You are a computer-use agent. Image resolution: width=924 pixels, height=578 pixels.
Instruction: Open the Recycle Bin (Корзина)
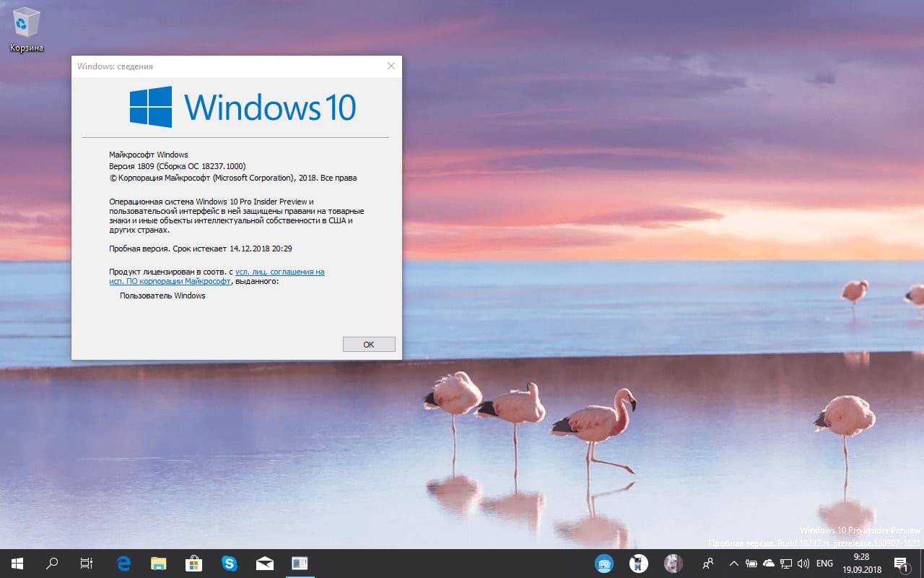26,24
